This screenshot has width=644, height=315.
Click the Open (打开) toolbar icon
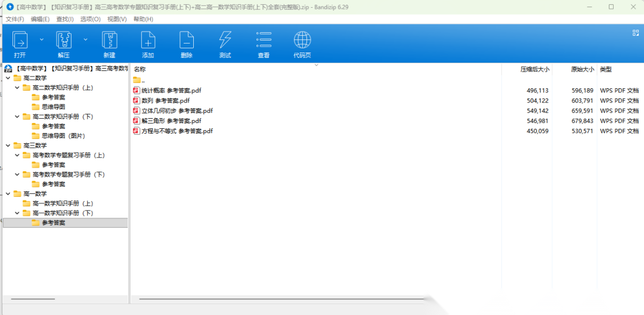(20, 41)
